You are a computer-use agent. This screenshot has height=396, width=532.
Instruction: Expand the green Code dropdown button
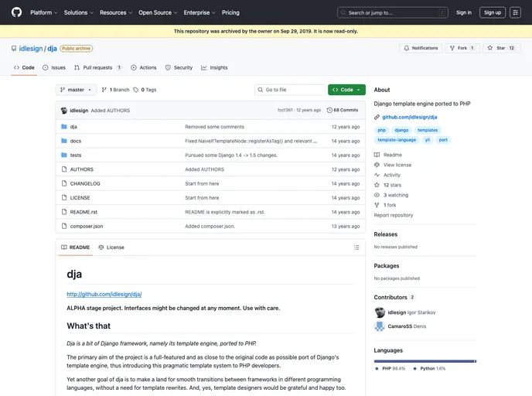pyautogui.click(x=346, y=90)
